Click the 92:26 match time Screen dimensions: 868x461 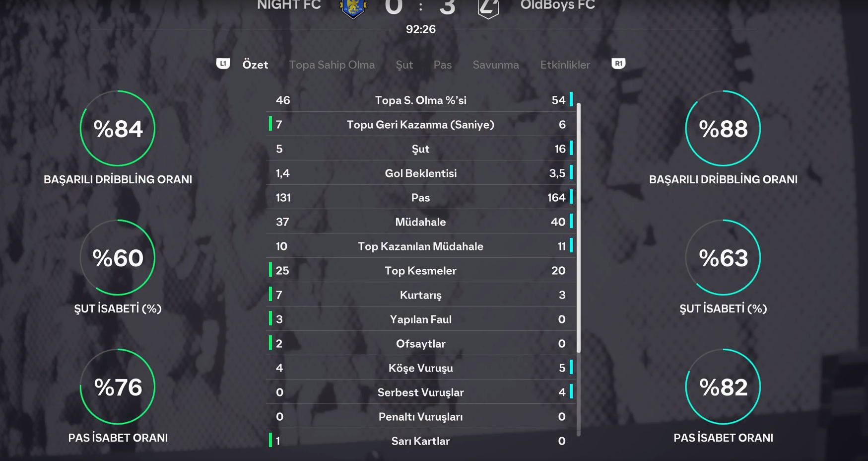(x=420, y=29)
